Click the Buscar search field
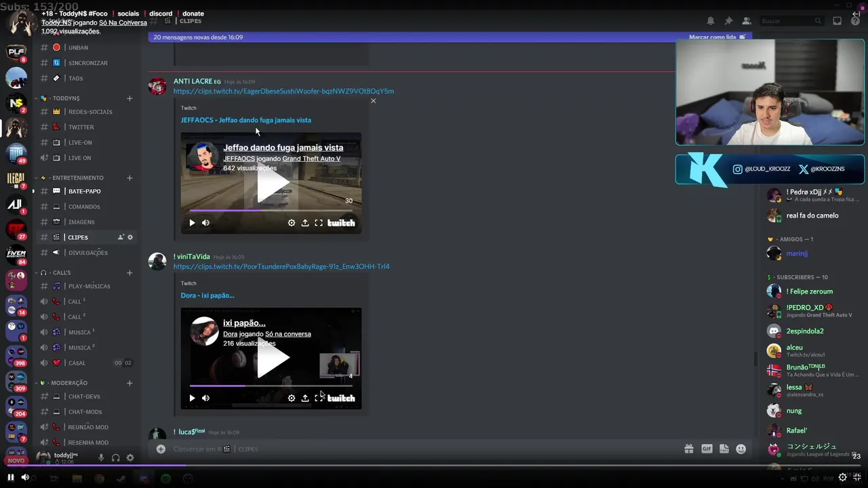Viewport: 868px width, 488px height. tap(791, 21)
